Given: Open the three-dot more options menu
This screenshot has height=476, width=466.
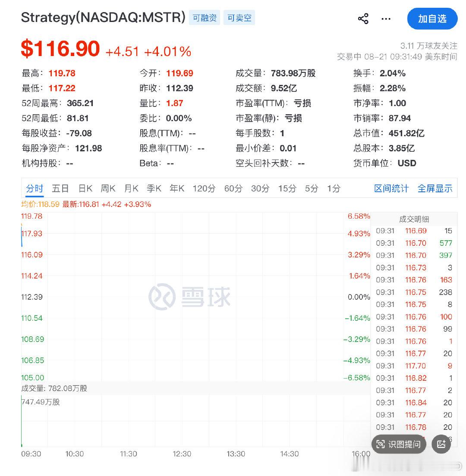Looking at the screenshot, I should pos(386,19).
